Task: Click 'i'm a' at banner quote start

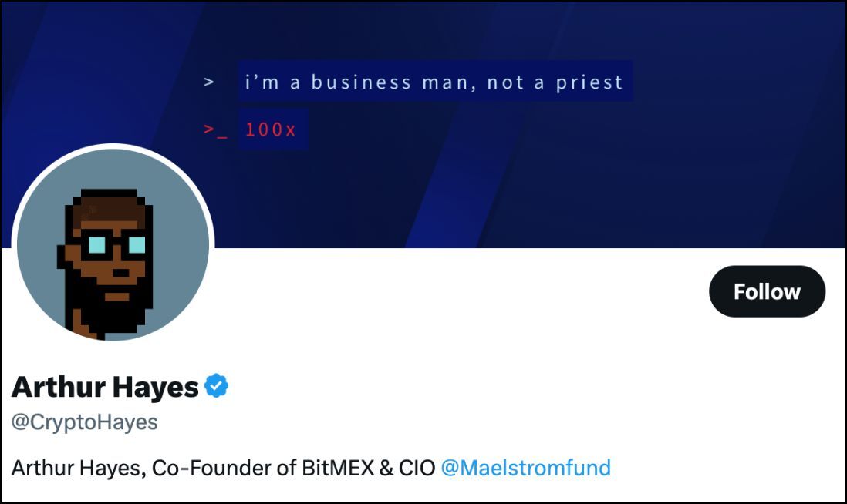Action: (272, 82)
